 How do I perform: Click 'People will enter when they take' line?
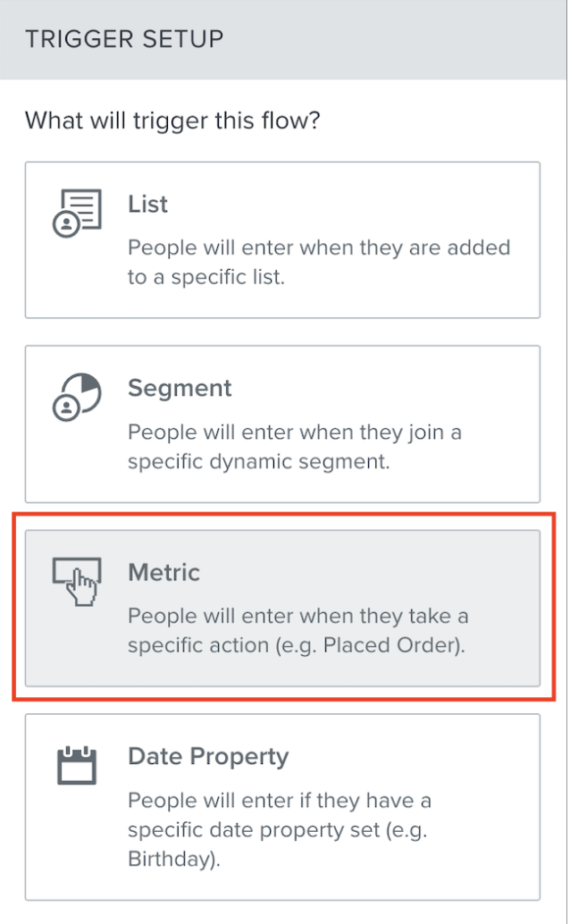298,616
